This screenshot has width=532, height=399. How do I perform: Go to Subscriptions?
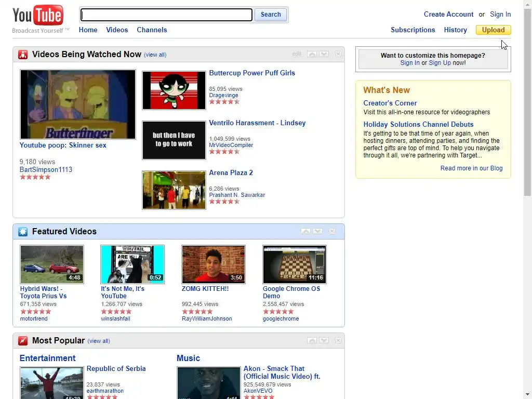413,30
